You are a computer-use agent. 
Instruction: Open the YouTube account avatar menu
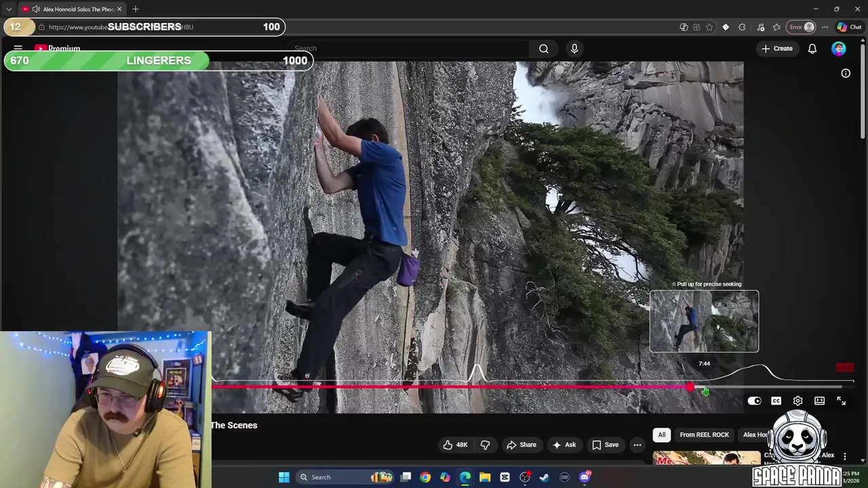tap(839, 48)
